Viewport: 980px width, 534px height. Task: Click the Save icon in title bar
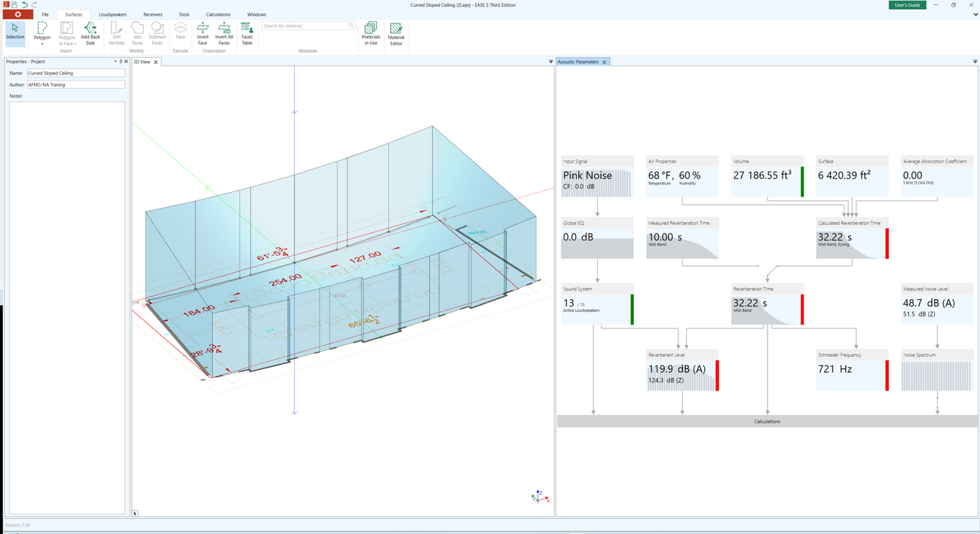pos(14,5)
